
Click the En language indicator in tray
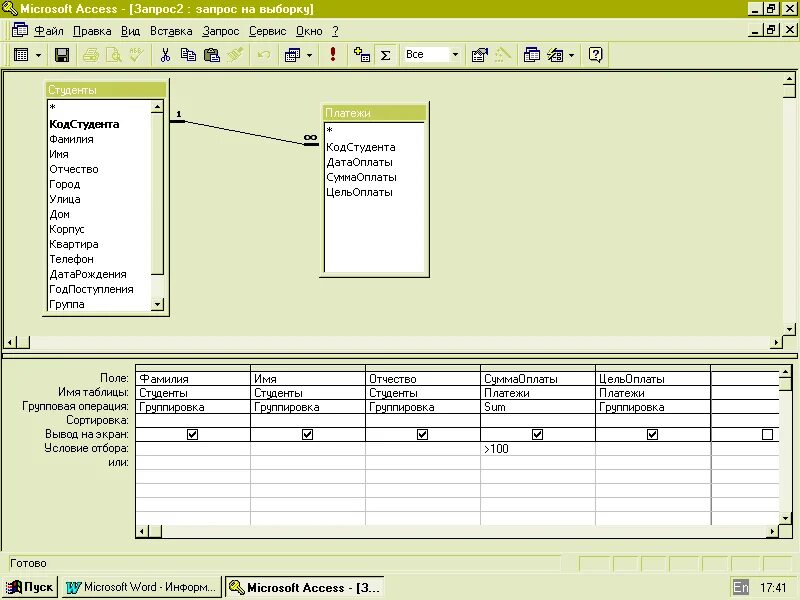741,587
